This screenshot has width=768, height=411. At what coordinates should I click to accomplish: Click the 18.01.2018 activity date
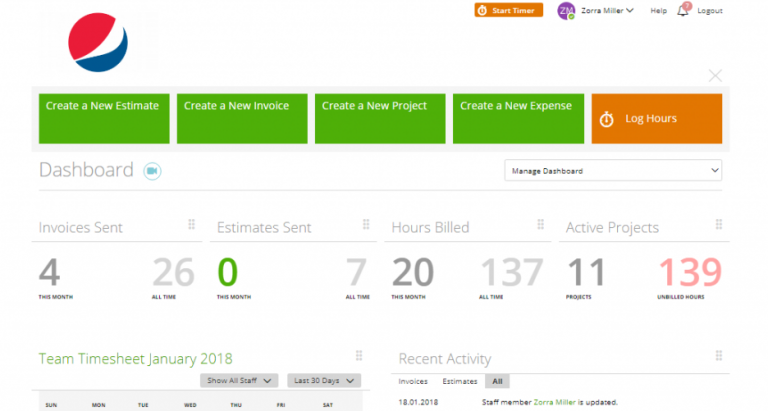click(418, 402)
